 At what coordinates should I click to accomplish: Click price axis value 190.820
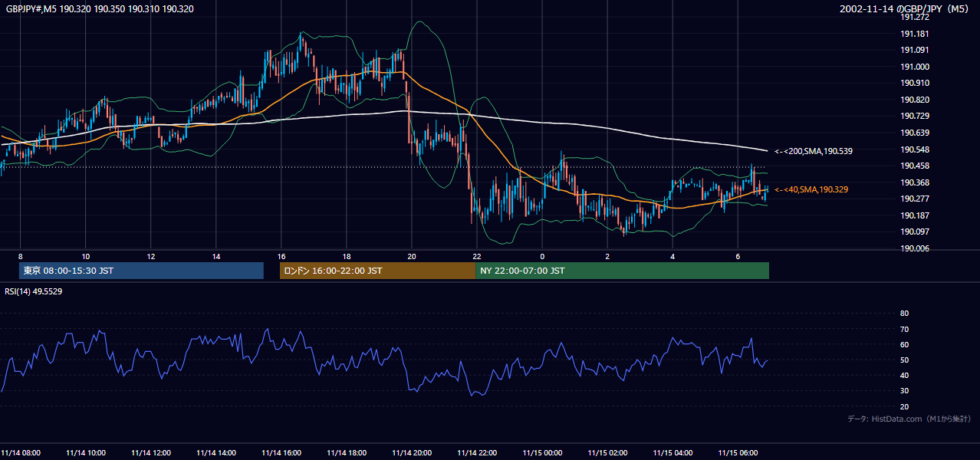[x=914, y=100]
